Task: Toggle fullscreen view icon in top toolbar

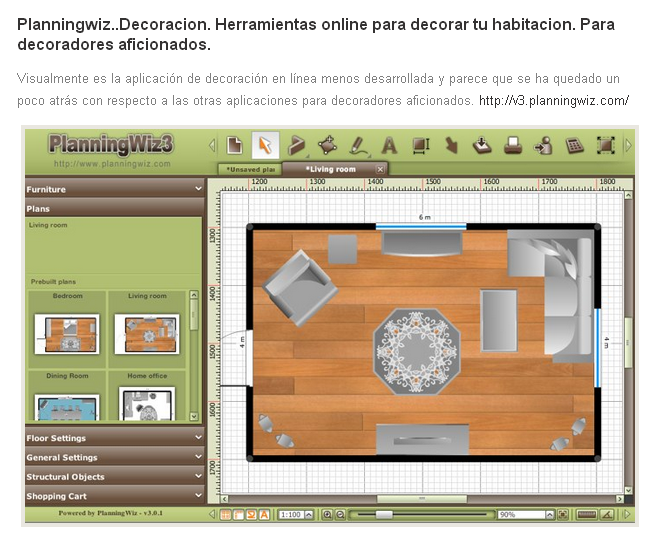Action: pyautogui.click(x=606, y=145)
